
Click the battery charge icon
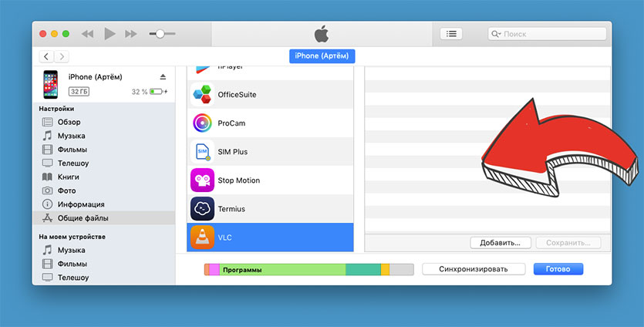[158, 91]
